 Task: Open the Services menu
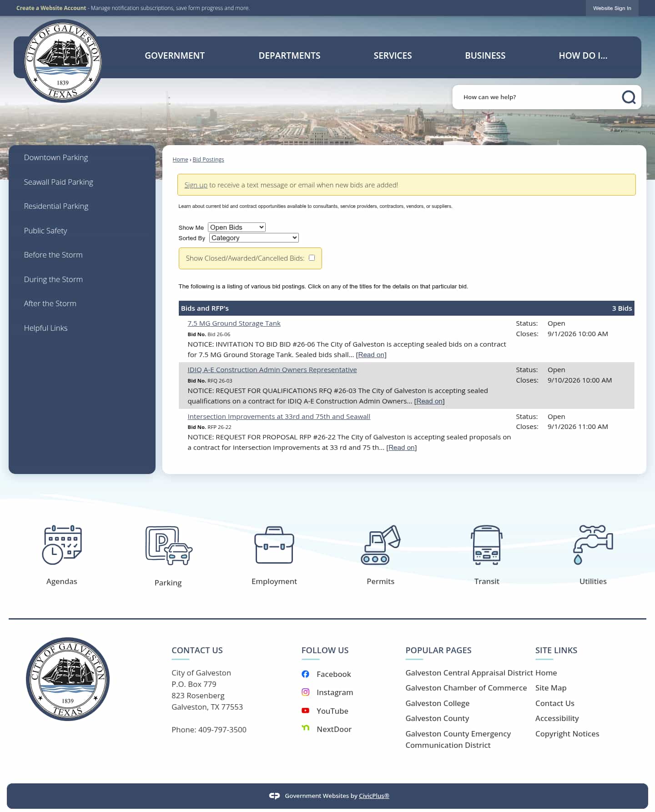pos(393,55)
